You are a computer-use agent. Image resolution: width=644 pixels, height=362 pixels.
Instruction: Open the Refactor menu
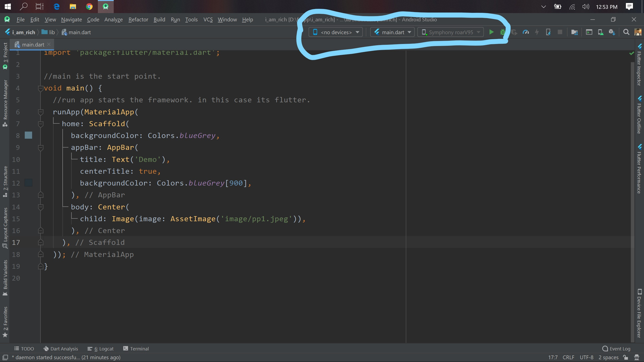[138, 20]
